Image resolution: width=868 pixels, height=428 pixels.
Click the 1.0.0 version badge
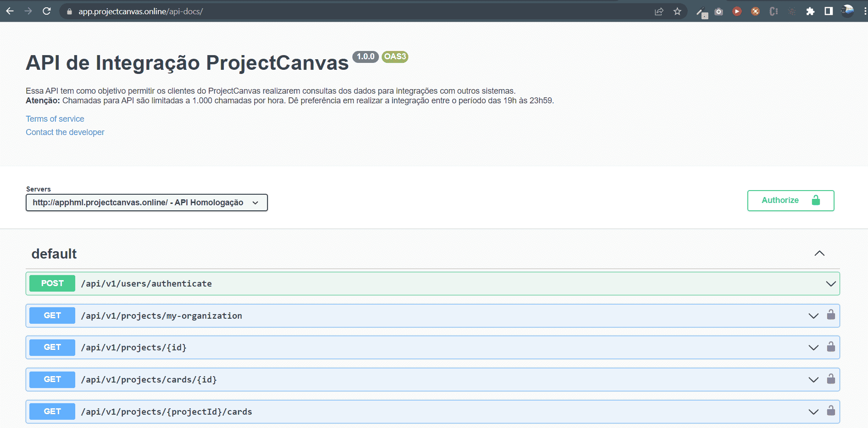coord(366,56)
